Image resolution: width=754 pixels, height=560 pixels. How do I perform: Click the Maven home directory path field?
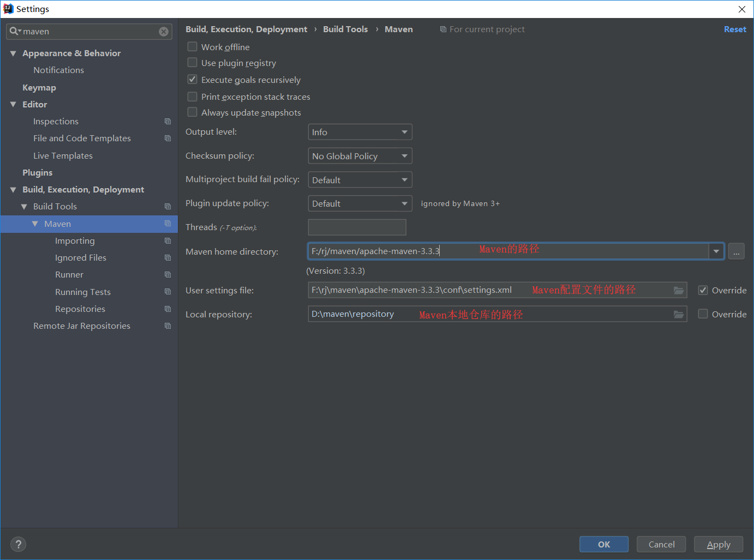coord(508,251)
